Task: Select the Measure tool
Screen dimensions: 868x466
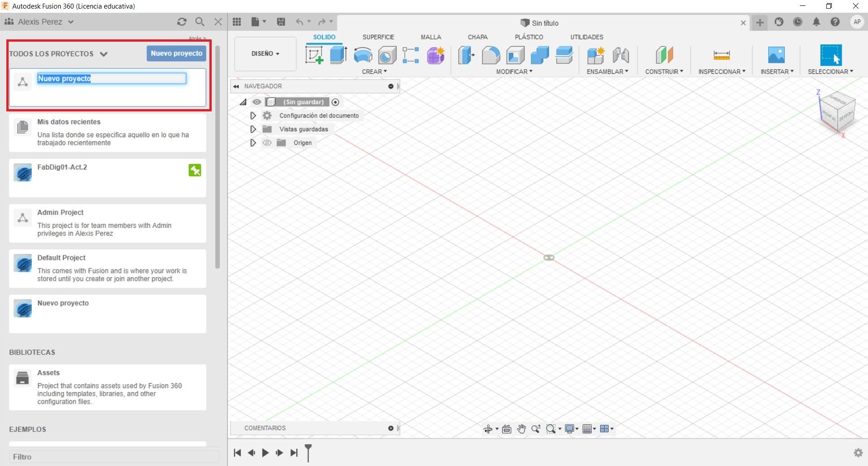Action: pyautogui.click(x=722, y=55)
